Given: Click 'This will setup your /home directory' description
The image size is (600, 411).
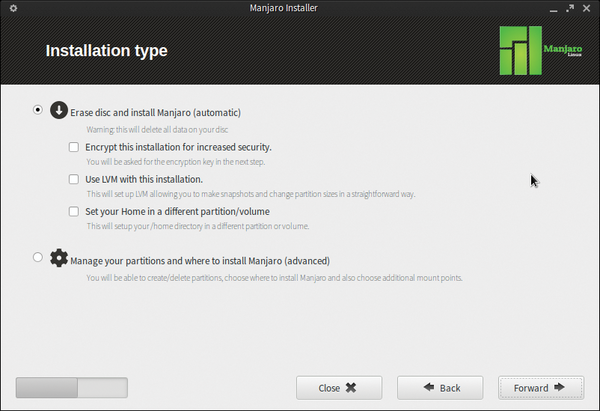Looking at the screenshot, I should tap(198, 226).
